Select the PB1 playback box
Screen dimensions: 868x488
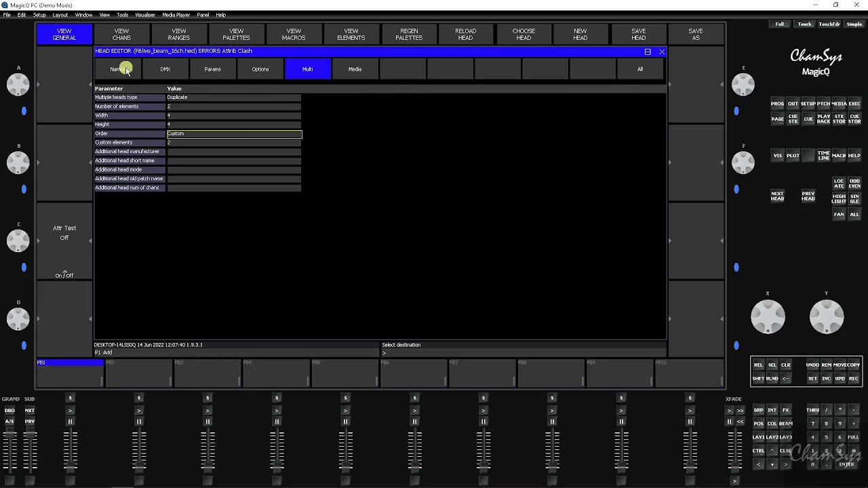coord(70,373)
